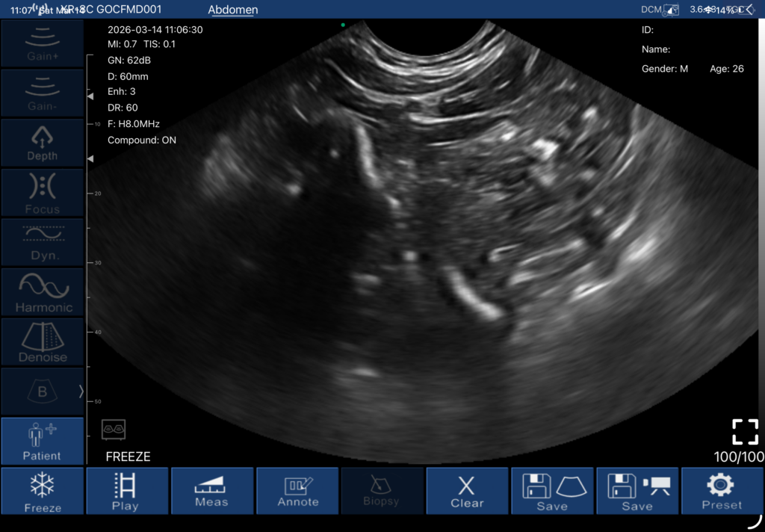Open the dual image layout icon
The image size is (765, 532).
(x=114, y=430)
